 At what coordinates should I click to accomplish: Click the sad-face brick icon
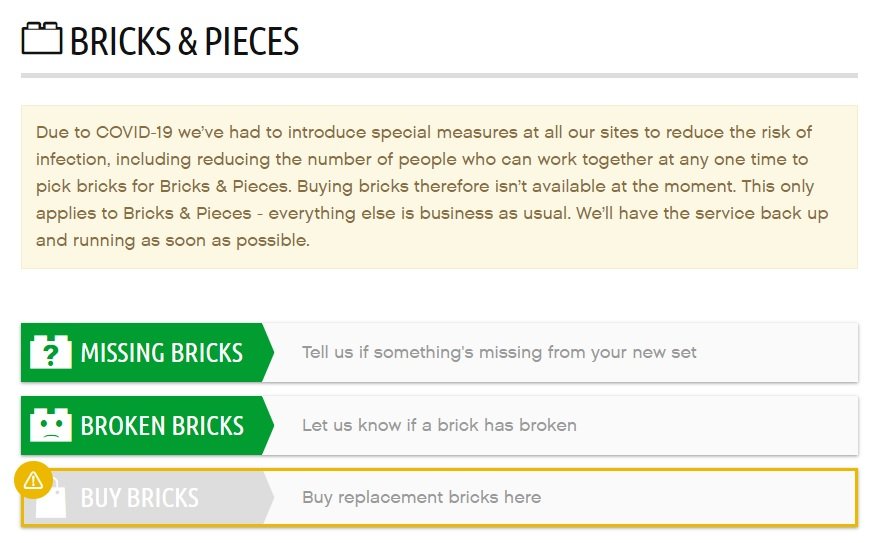tap(50, 425)
